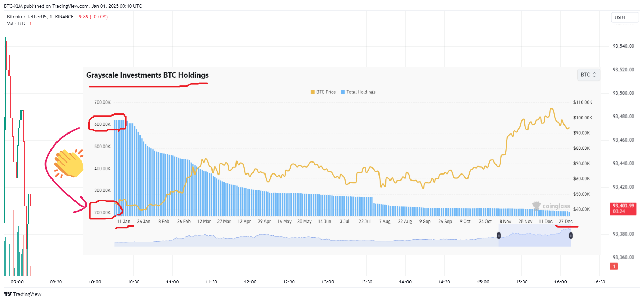Click the TradingView logo link
Screen dimensions: 644x301
click(x=23, y=294)
